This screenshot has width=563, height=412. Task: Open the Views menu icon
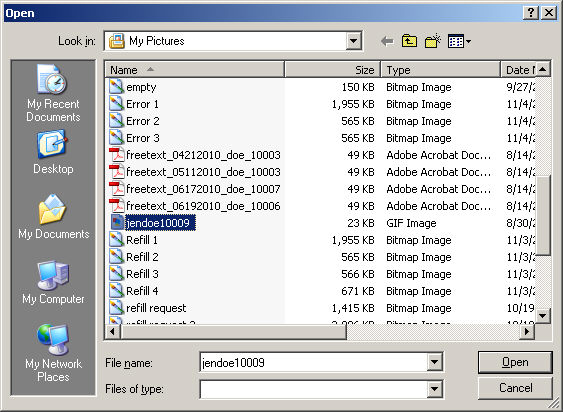459,41
